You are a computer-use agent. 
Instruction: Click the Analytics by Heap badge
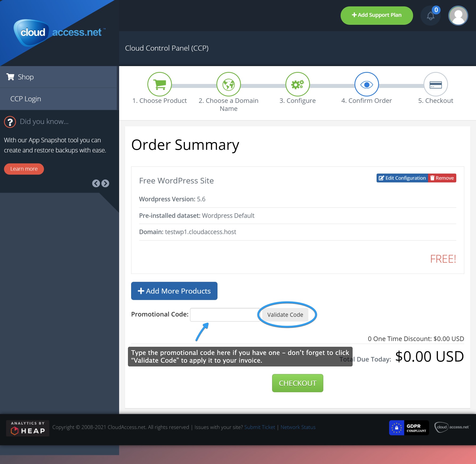point(28,428)
